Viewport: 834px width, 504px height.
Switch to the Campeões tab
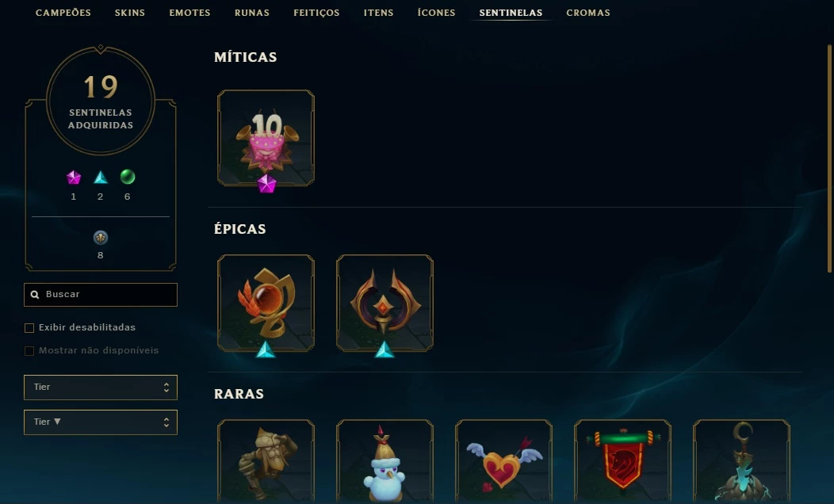click(x=63, y=13)
